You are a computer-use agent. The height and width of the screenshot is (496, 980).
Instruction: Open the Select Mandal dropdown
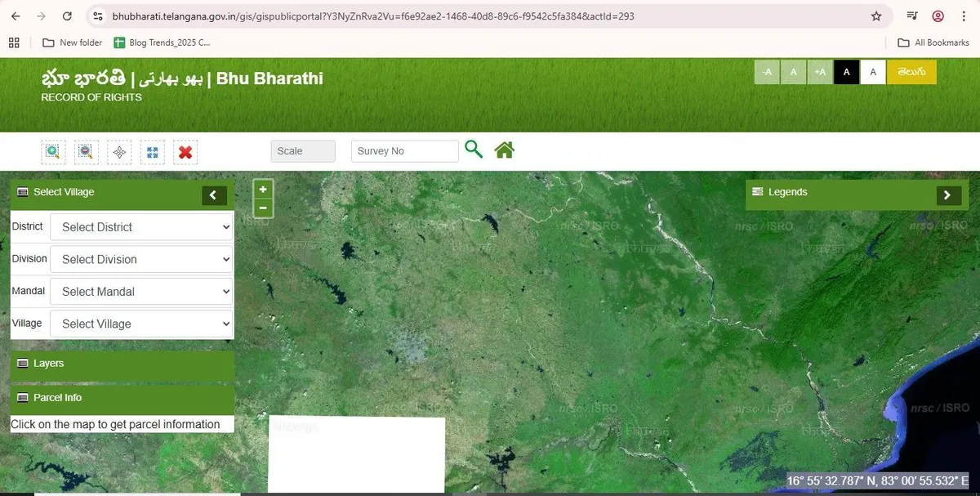[140, 291]
